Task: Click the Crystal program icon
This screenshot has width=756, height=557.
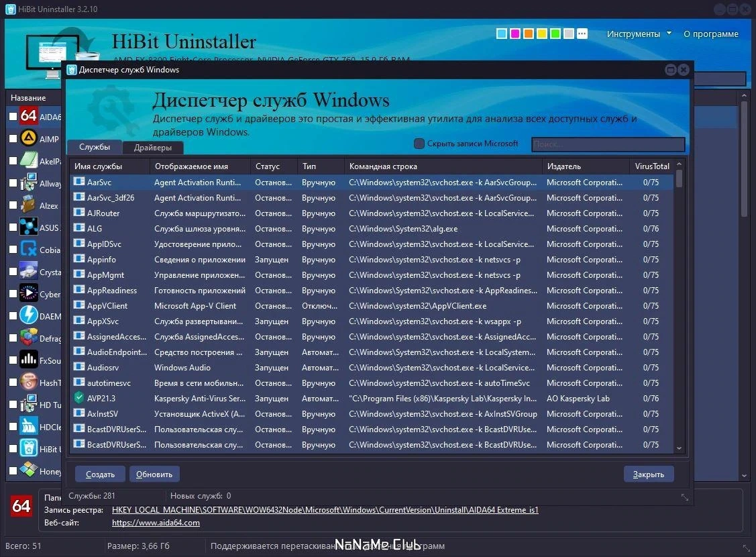Action: [28, 272]
